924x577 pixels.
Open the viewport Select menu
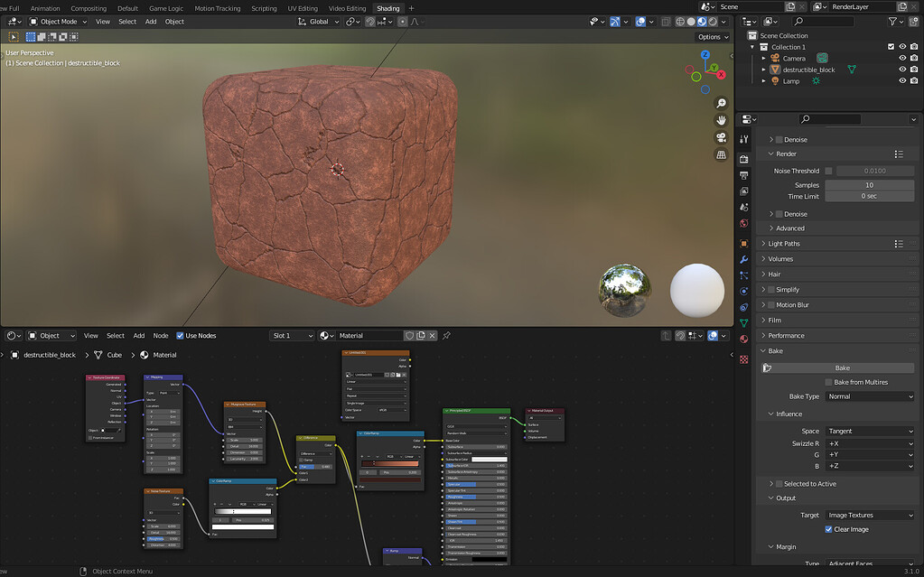click(x=127, y=21)
